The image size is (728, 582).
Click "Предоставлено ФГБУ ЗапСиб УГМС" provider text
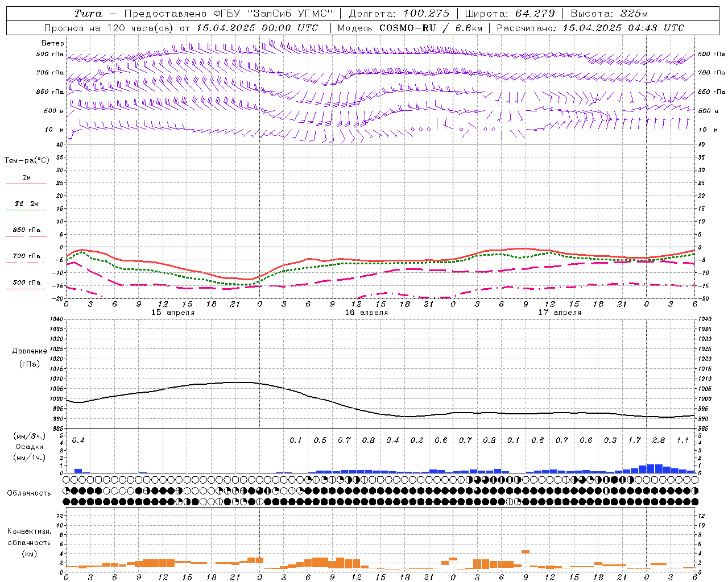[228, 14]
